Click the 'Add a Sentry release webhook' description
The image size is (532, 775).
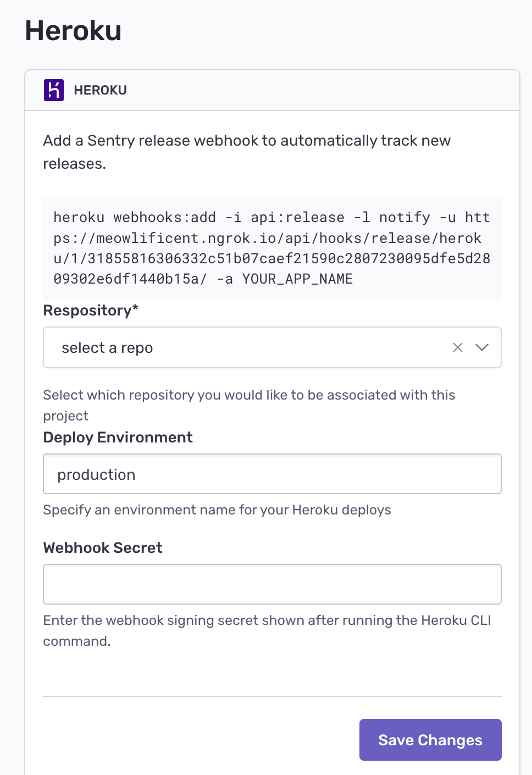247,152
